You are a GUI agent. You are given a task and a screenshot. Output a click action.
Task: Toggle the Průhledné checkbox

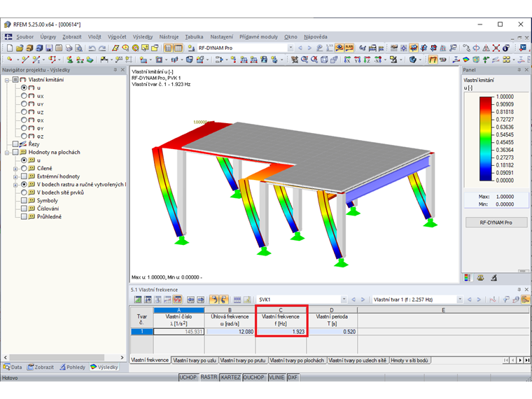[x=24, y=216]
